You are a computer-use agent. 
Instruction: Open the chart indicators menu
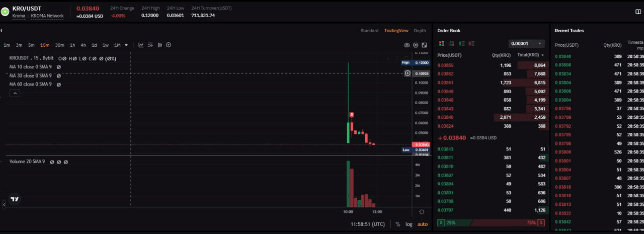(x=150, y=45)
